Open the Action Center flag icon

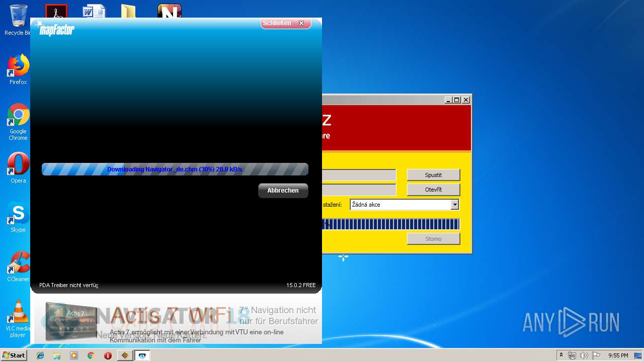click(x=596, y=355)
